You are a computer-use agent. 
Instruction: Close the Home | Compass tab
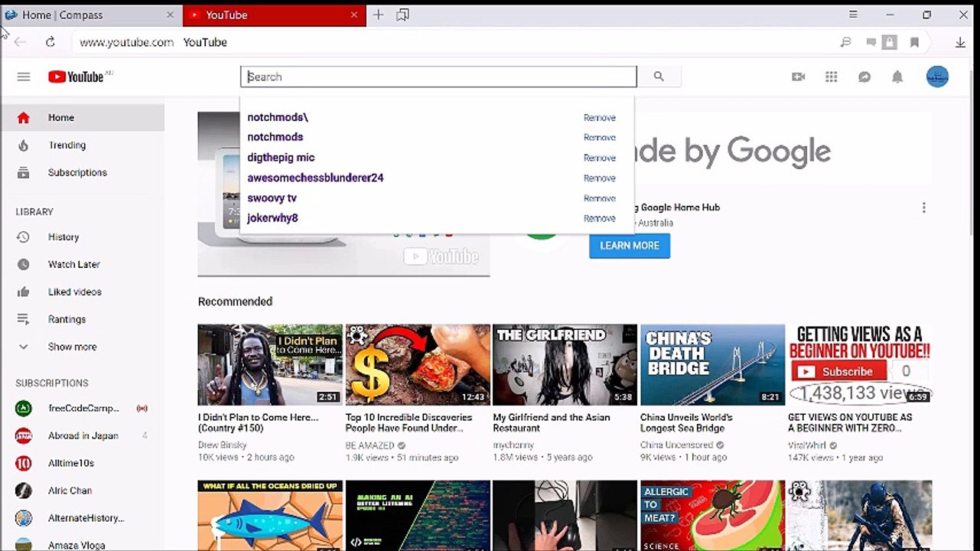171,15
